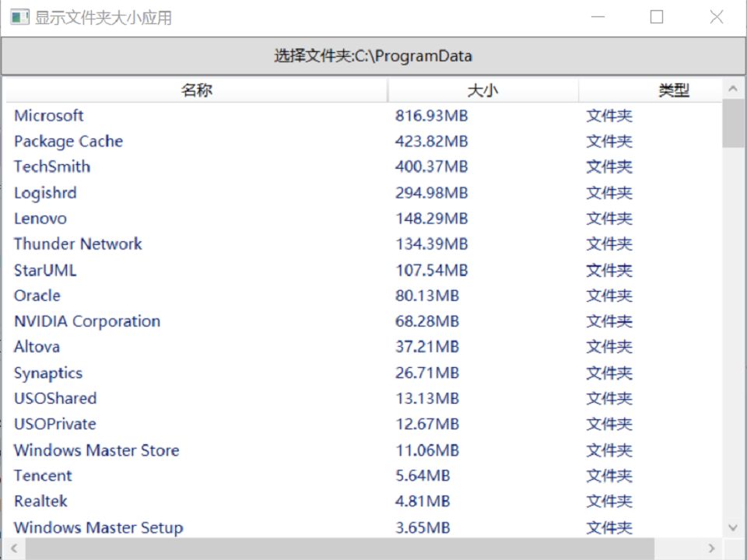Image resolution: width=747 pixels, height=560 pixels.
Task: Select the Logishrd folder name
Action: click(45, 193)
